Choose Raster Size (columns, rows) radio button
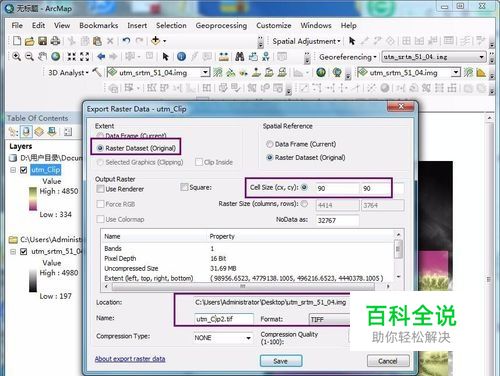The image size is (500, 376). tap(304, 203)
